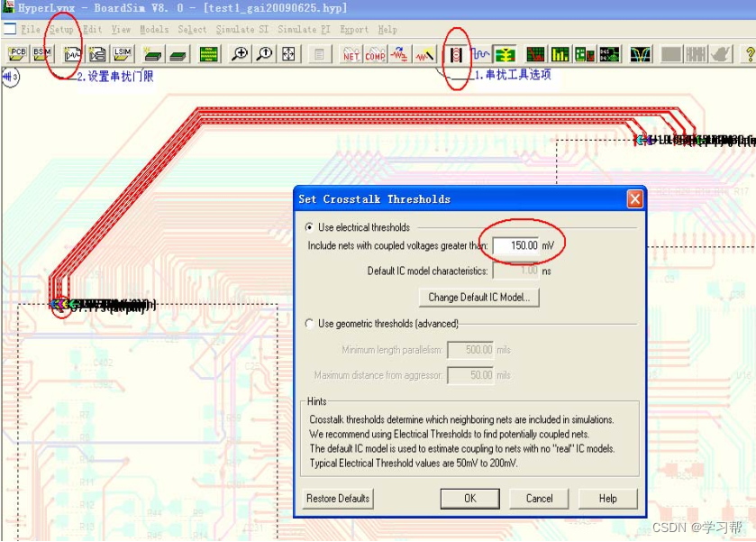This screenshot has height=542, width=756.
Task: Open the Edit menu
Action: click(92, 30)
